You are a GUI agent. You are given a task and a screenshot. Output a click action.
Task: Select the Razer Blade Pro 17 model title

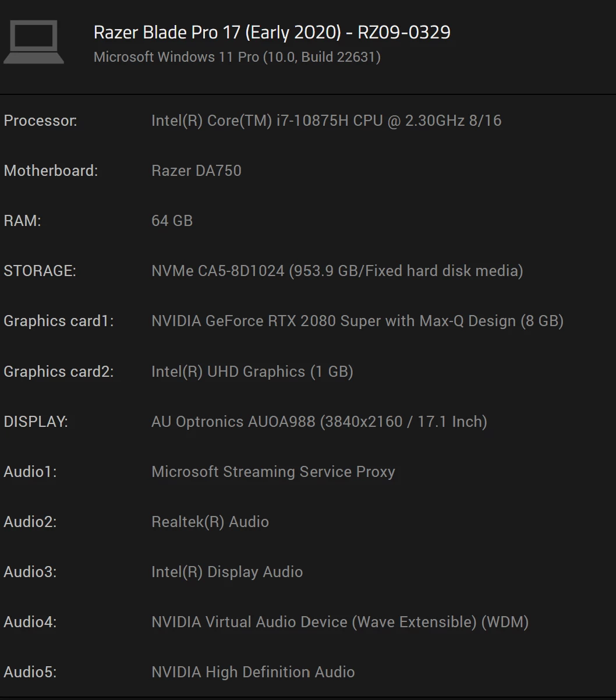pos(272,32)
